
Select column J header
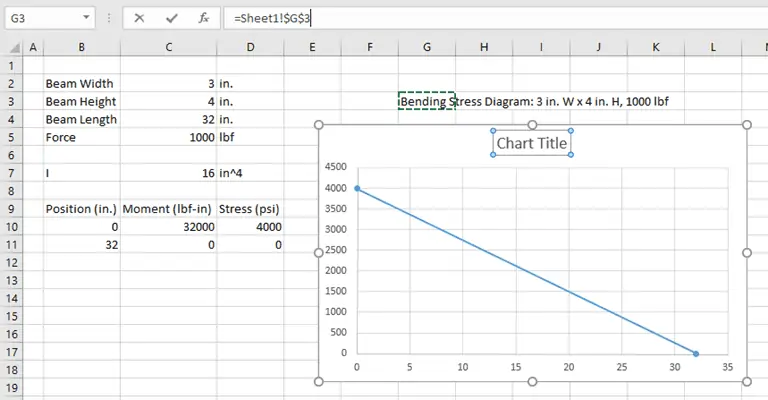(x=599, y=47)
